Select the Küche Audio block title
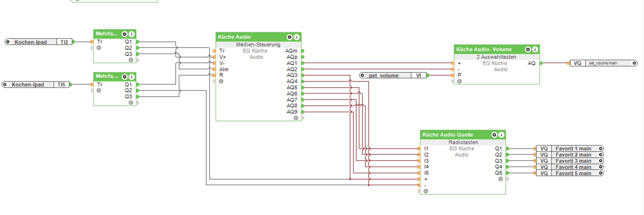644x215 pixels. coord(234,37)
